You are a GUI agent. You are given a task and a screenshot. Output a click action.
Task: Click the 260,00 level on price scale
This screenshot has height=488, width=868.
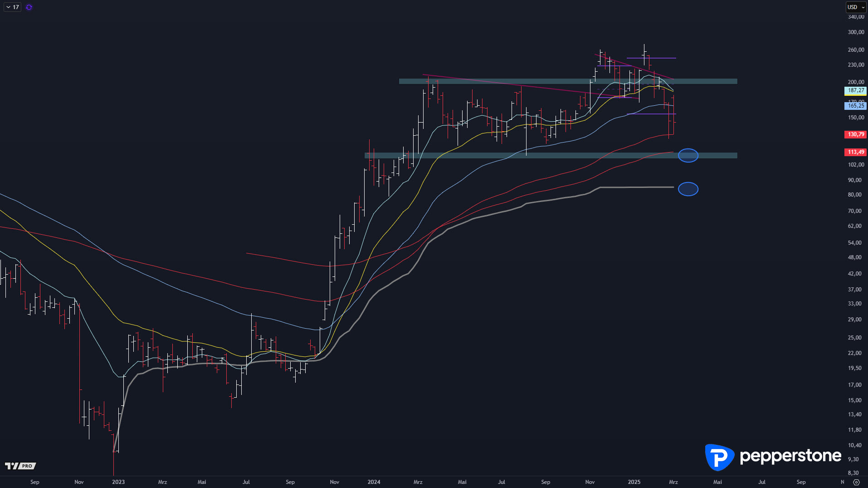coord(856,50)
